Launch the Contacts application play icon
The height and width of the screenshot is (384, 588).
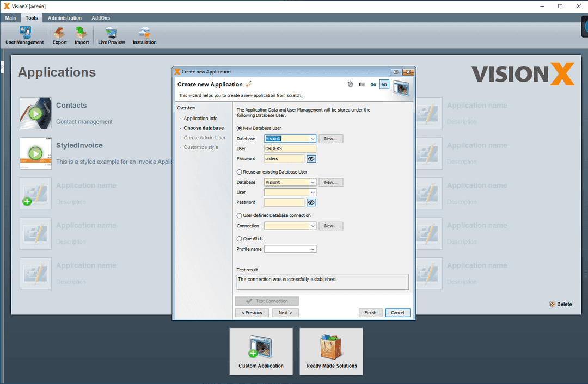[35, 113]
